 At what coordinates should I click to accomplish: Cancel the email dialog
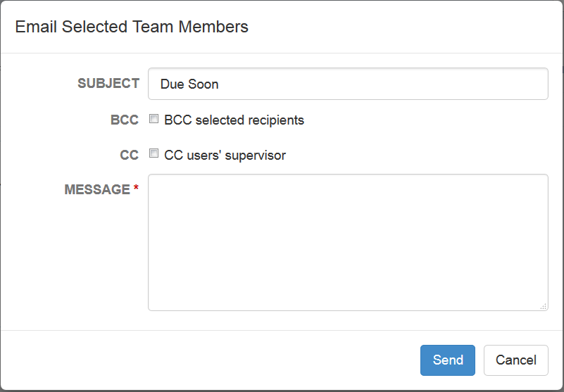coord(515,360)
